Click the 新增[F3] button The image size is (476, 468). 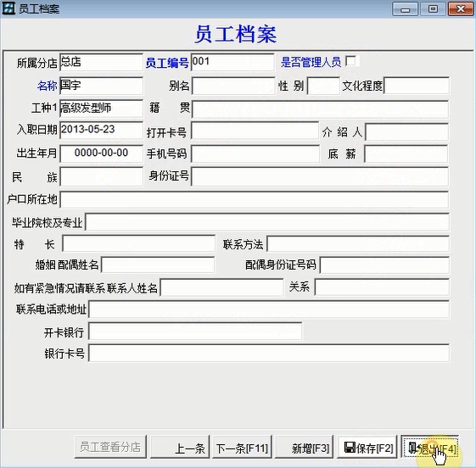(x=304, y=447)
